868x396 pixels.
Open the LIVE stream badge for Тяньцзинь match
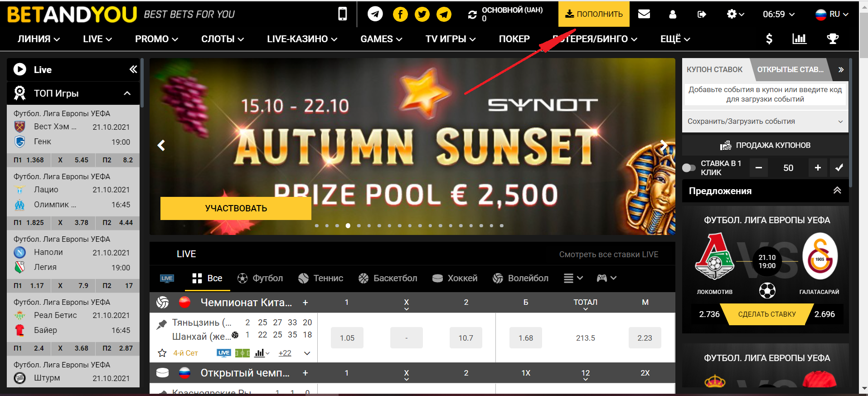pos(224,353)
